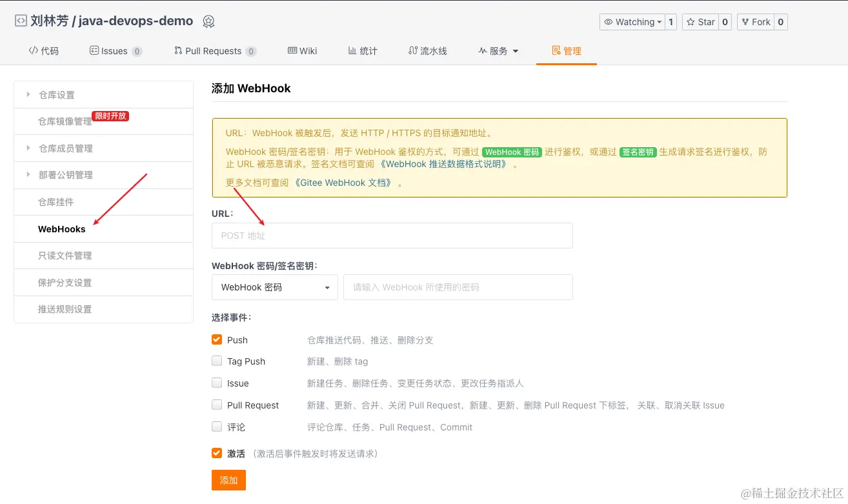Open 保护分支设置 in the sidebar
The width and height of the screenshot is (848, 504).
coord(103,283)
